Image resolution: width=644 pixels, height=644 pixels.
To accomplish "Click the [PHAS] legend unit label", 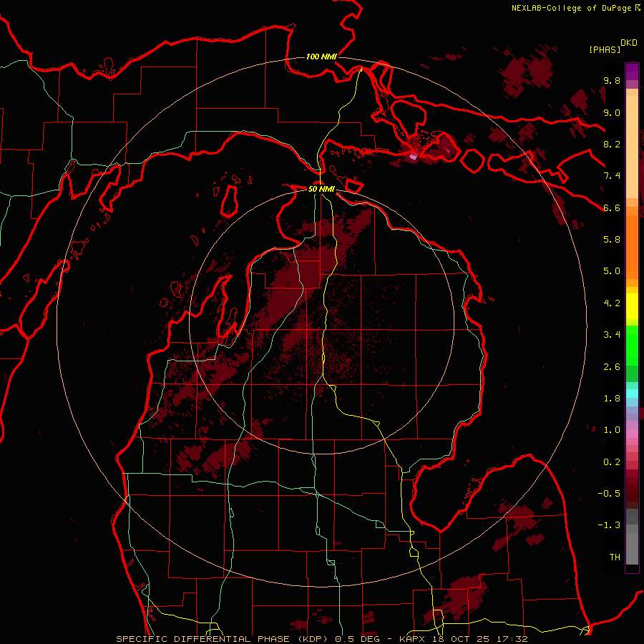I will coord(605,49).
